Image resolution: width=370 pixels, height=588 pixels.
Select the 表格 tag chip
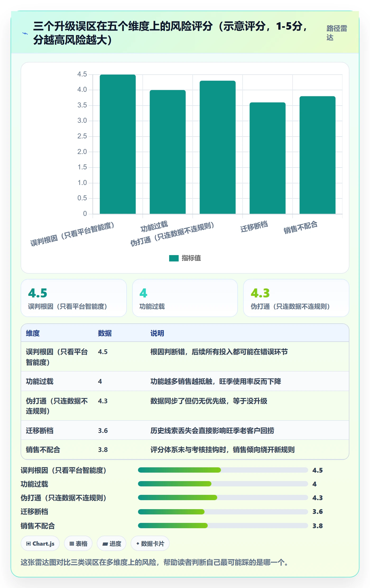click(x=78, y=544)
